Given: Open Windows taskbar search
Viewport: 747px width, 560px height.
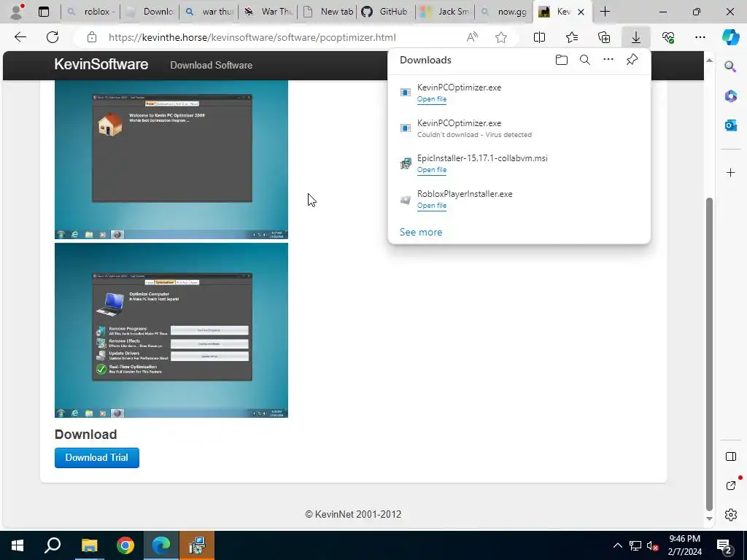Looking at the screenshot, I should (x=53, y=545).
